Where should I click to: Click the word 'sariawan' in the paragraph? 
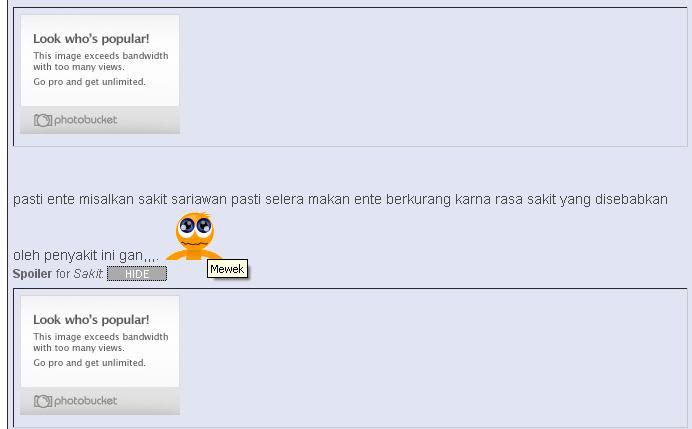199,199
